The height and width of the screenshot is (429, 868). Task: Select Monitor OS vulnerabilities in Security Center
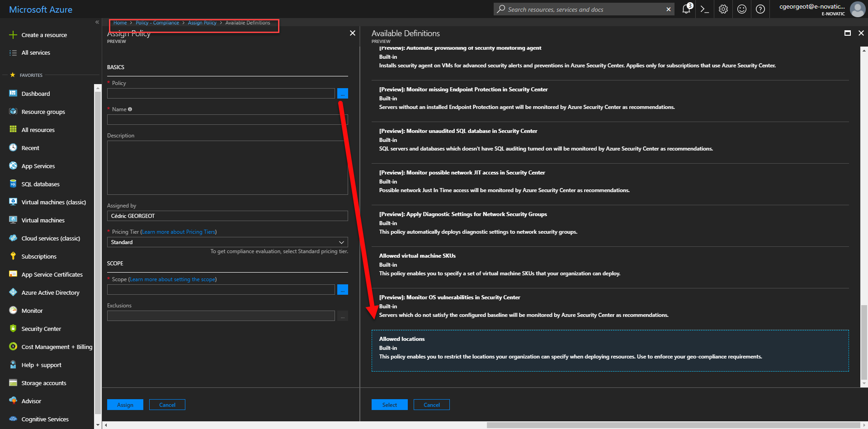coord(610,309)
